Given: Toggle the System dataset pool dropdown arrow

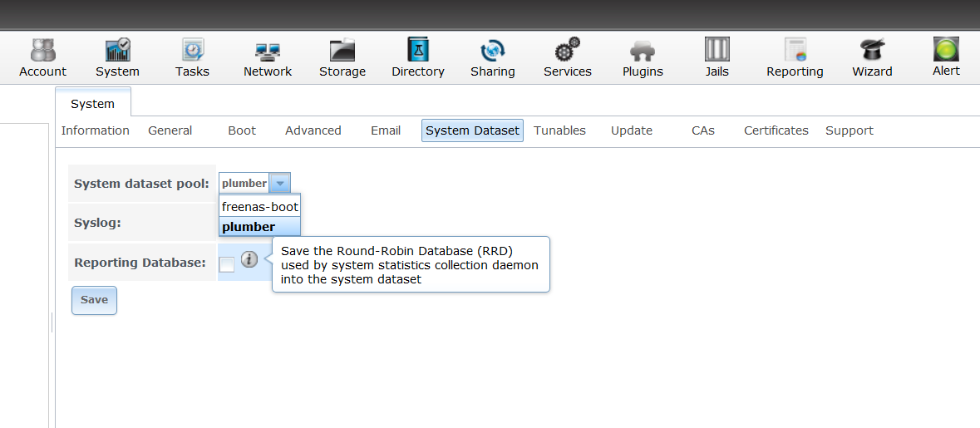Looking at the screenshot, I should coord(280,184).
